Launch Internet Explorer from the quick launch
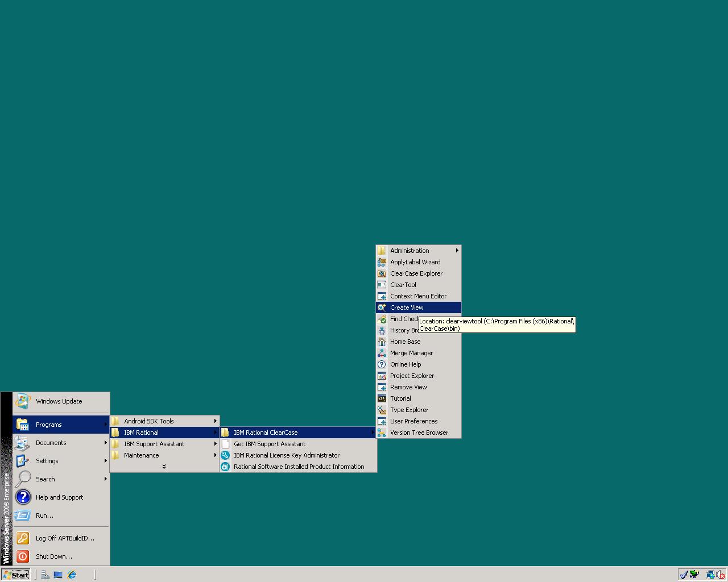The height and width of the screenshot is (582, 728). tap(72, 575)
